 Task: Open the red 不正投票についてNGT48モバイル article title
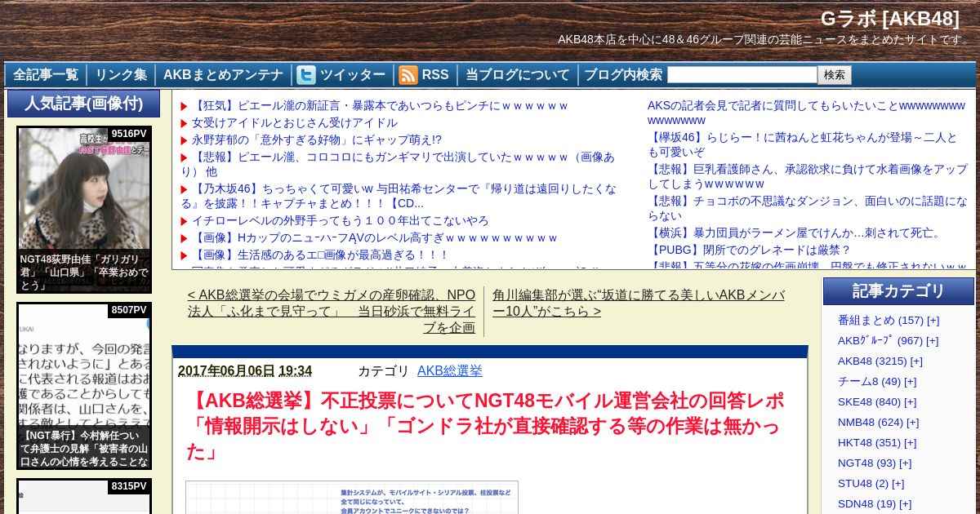(x=485, y=426)
